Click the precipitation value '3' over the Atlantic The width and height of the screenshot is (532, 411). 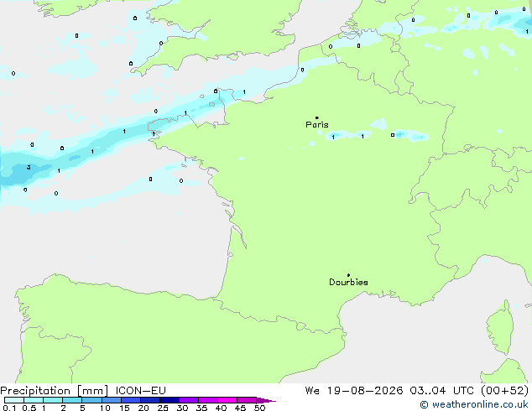29,167
